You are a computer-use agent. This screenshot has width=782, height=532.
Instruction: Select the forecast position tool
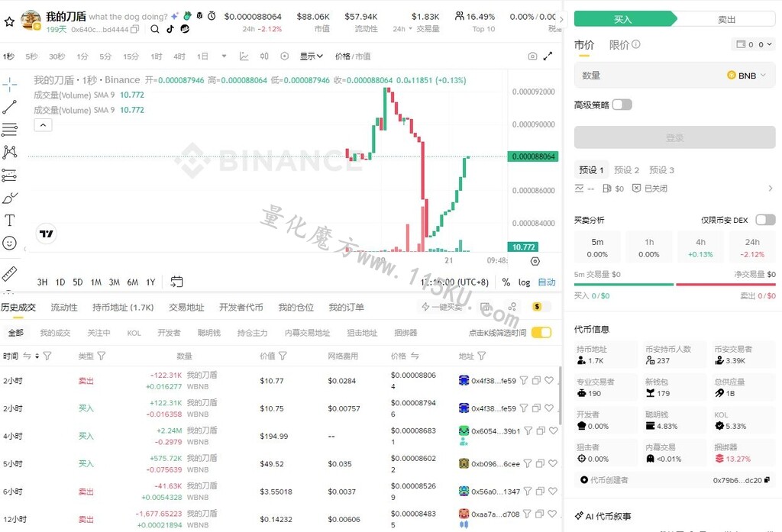(9, 175)
